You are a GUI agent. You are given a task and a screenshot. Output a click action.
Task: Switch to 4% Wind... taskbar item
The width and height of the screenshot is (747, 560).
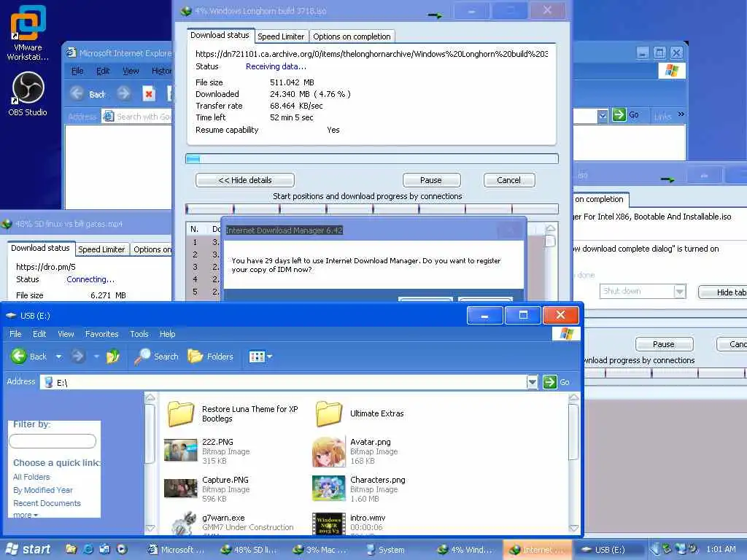(466, 550)
